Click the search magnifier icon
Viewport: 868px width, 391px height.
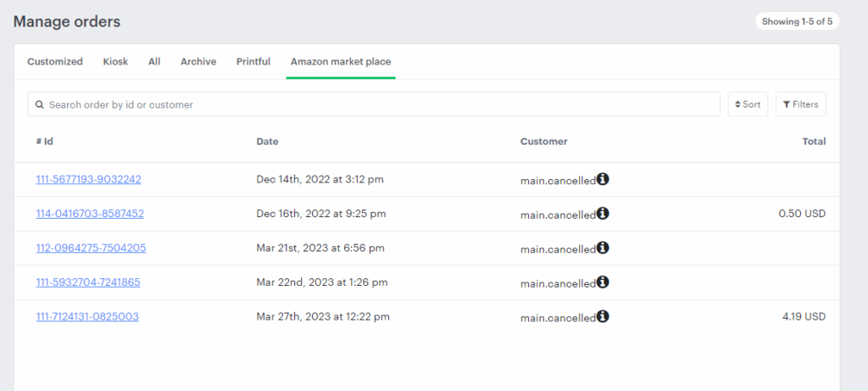pos(40,105)
